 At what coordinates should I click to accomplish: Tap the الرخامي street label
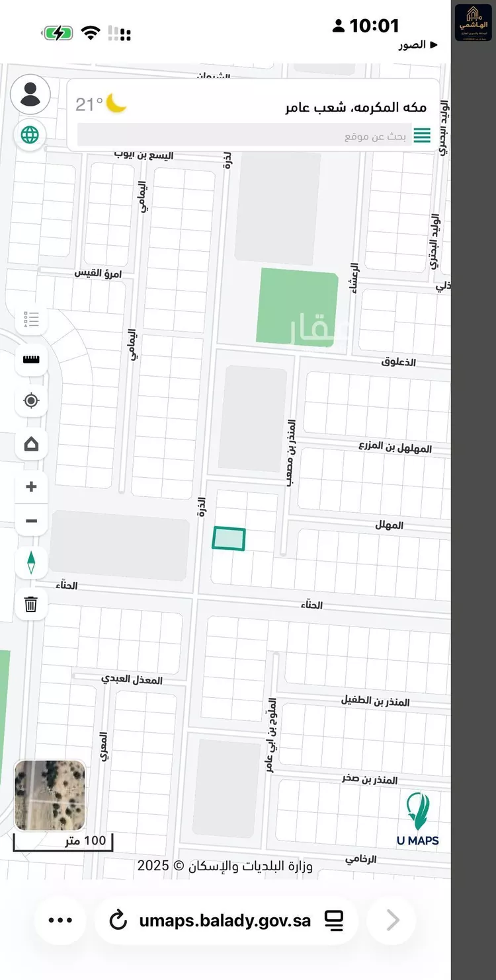pos(361,859)
